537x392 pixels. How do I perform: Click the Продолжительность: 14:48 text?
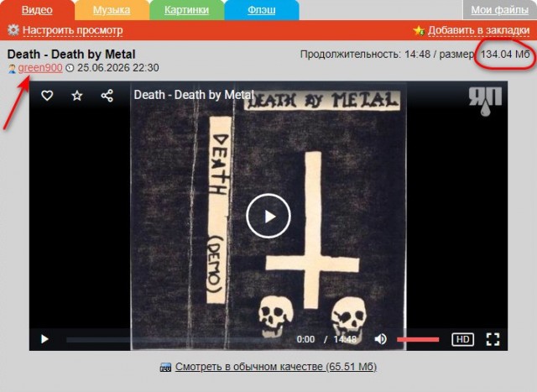point(365,54)
